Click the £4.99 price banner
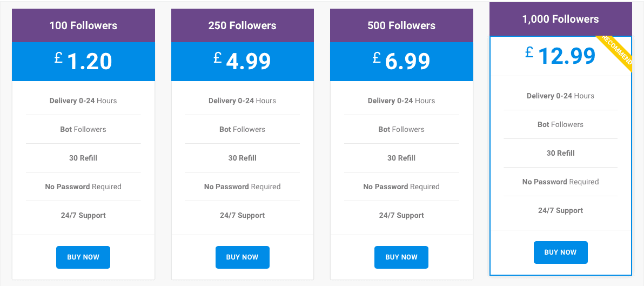The height and width of the screenshot is (286, 644). click(x=243, y=62)
